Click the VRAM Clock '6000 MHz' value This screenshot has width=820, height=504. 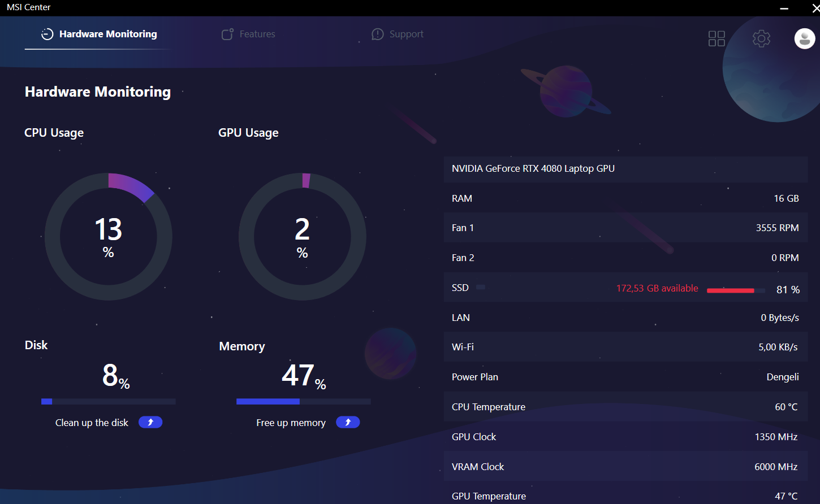[x=776, y=467]
